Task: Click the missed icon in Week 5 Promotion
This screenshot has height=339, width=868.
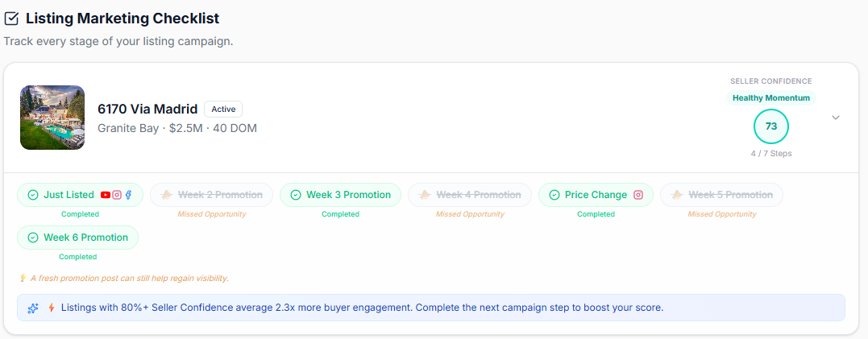Action: tap(678, 195)
